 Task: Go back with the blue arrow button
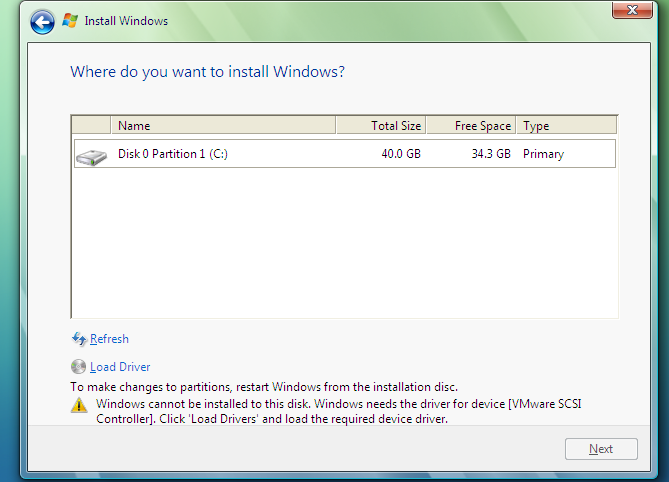click(x=42, y=21)
